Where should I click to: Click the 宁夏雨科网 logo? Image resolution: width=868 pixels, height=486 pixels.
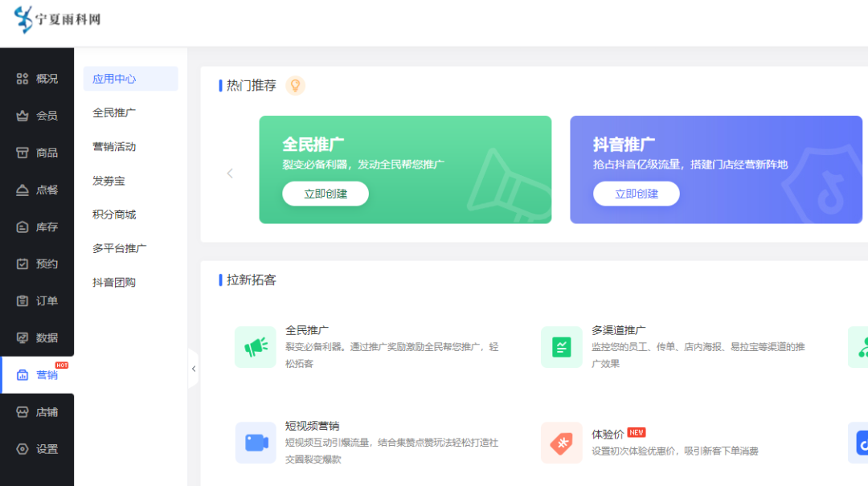tap(57, 19)
